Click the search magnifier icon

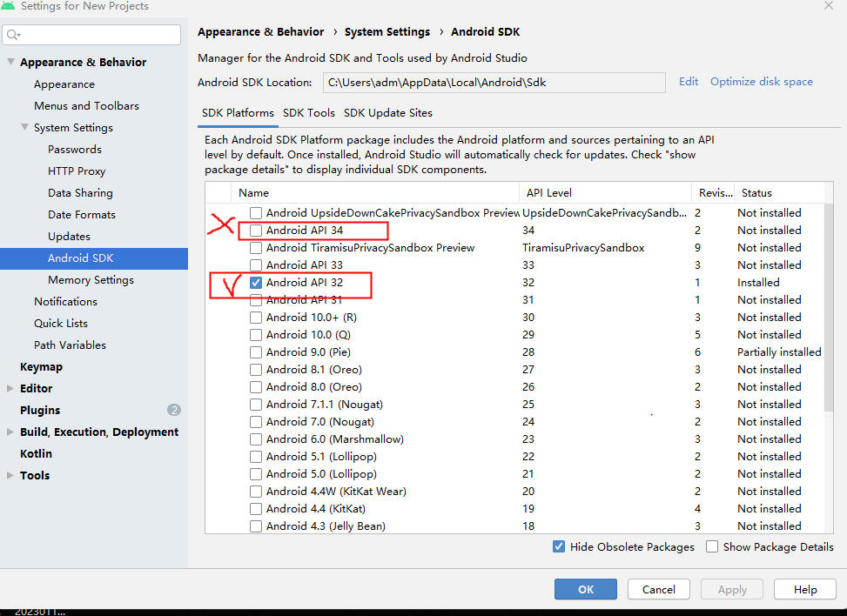click(x=12, y=35)
